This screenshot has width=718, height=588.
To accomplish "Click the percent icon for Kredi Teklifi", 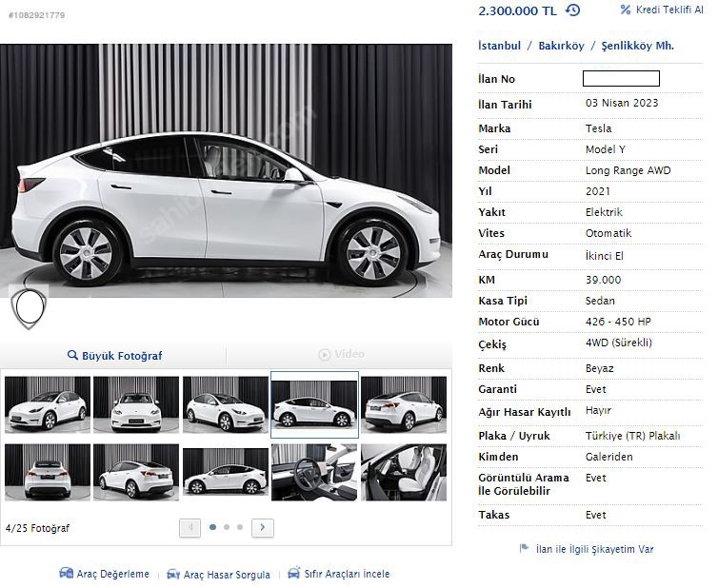I will tap(626, 10).
